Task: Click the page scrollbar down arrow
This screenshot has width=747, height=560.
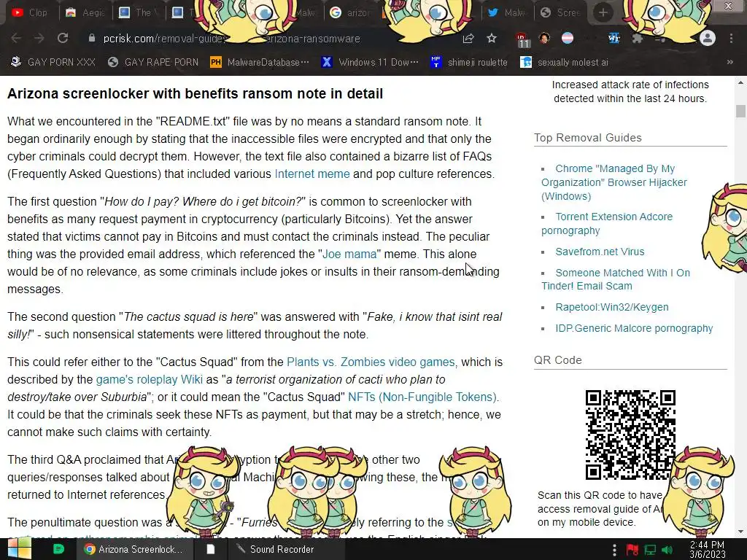Action: tap(740, 532)
